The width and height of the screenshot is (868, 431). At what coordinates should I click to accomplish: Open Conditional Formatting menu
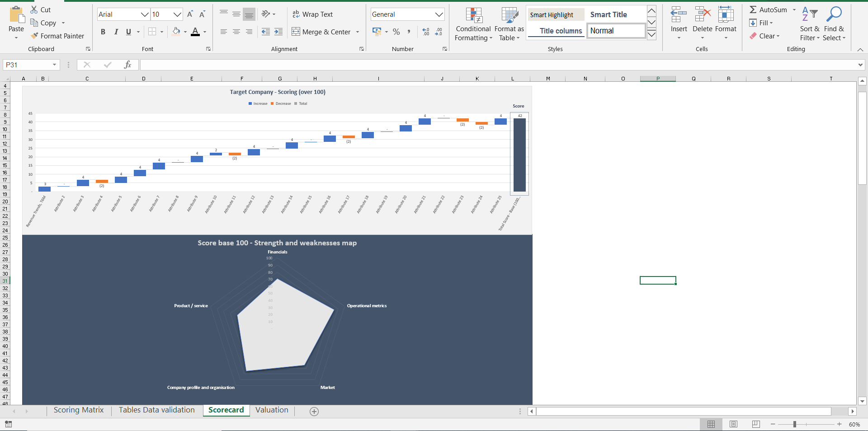coord(473,24)
